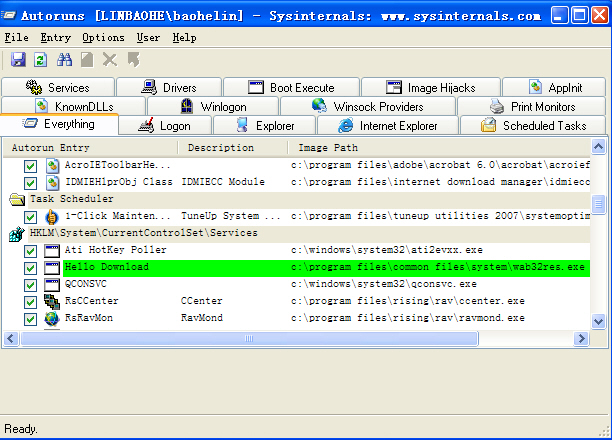
Task: Switch to the Drivers tab
Action: (x=169, y=87)
